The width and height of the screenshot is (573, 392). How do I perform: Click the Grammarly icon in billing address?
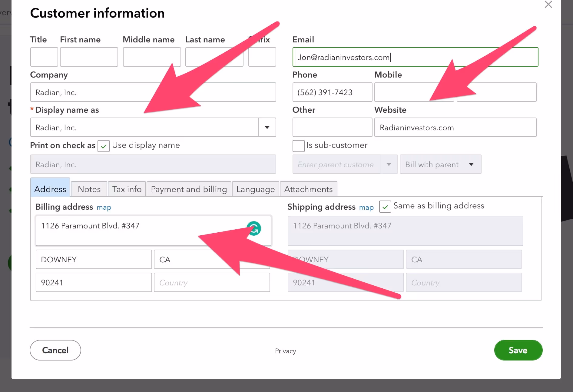coord(254,228)
